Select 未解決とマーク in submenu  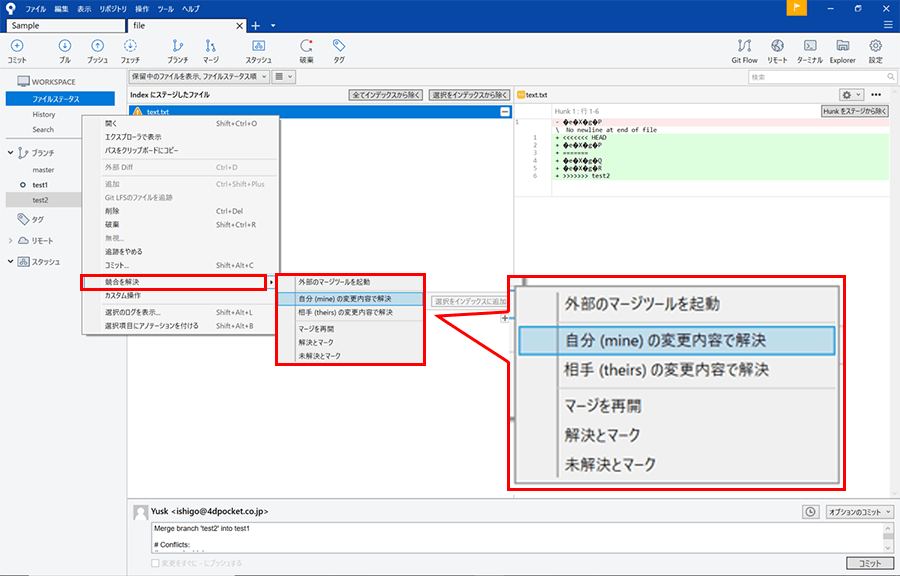coord(350,356)
